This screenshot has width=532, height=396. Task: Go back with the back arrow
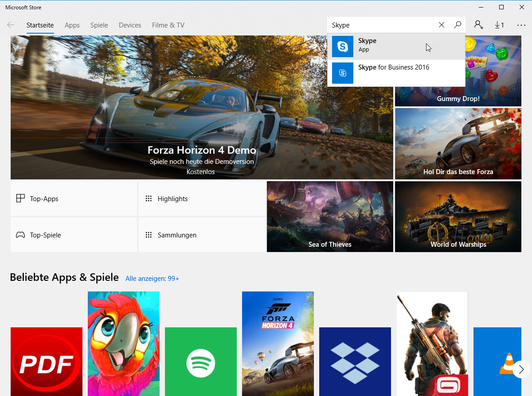coord(11,25)
